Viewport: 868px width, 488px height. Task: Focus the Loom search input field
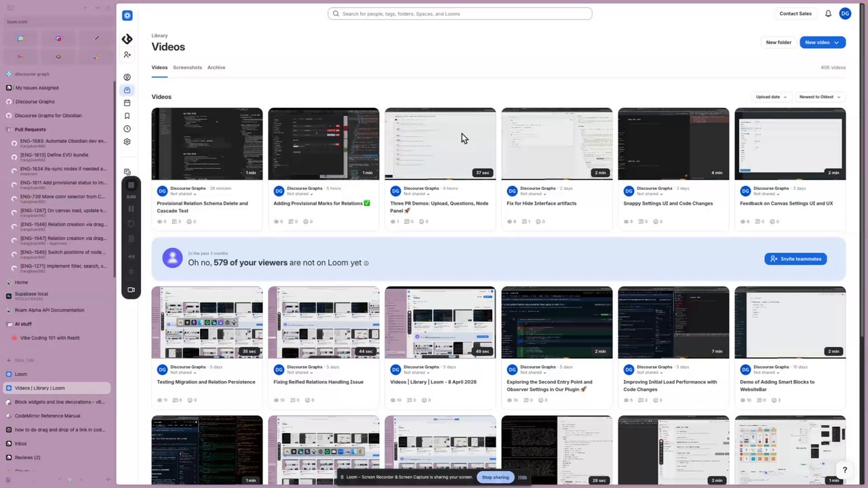(460, 14)
